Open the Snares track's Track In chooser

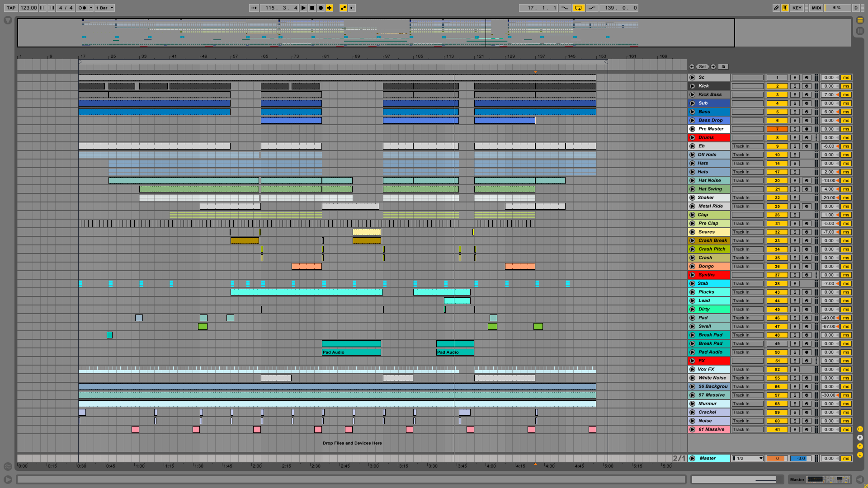pos(747,232)
